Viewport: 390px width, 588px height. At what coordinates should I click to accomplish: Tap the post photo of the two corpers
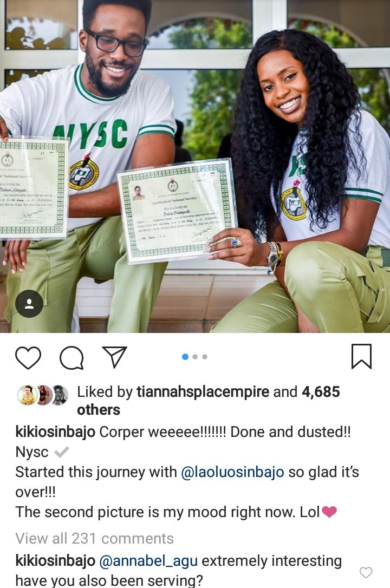pos(195,166)
